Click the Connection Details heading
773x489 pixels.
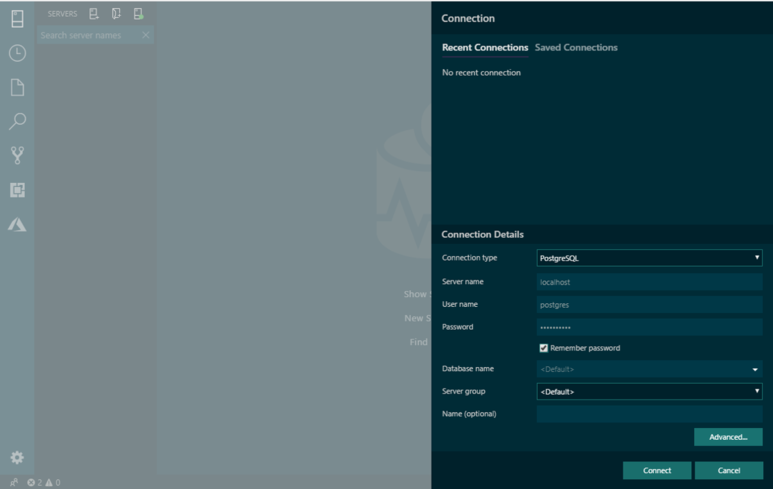click(x=482, y=234)
